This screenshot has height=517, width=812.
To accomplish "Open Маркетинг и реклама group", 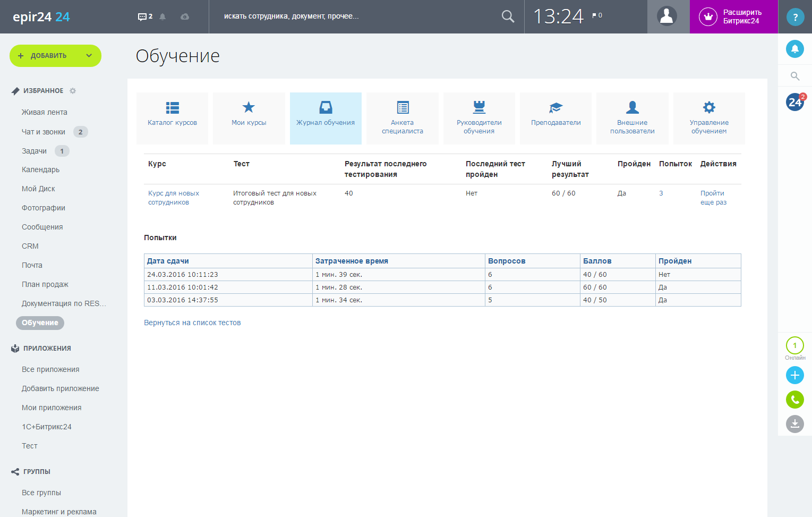I will click(x=59, y=512).
